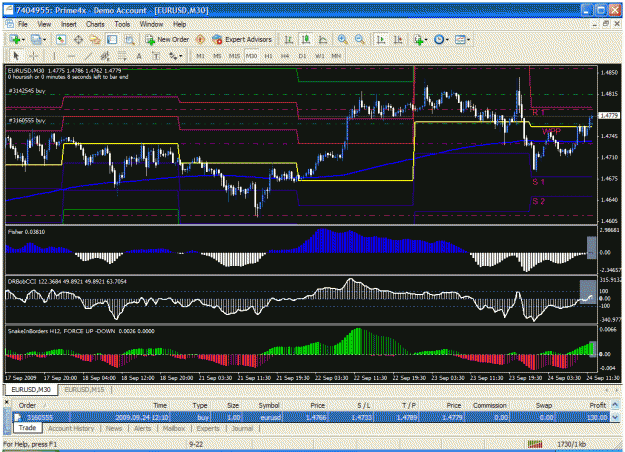
Task: Select the M30 timeframe button
Action: coord(251,56)
